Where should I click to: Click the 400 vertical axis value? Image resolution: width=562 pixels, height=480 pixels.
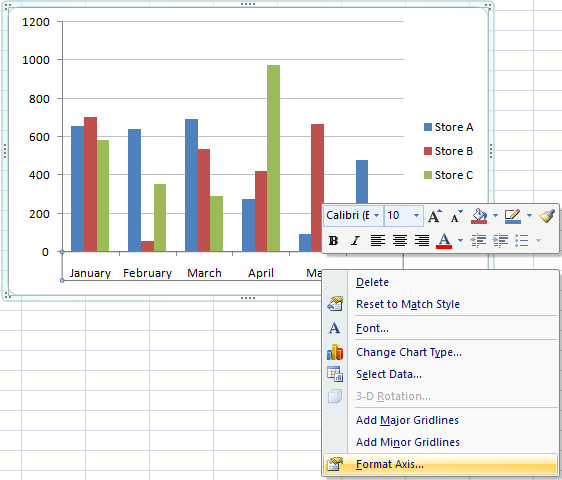39,175
